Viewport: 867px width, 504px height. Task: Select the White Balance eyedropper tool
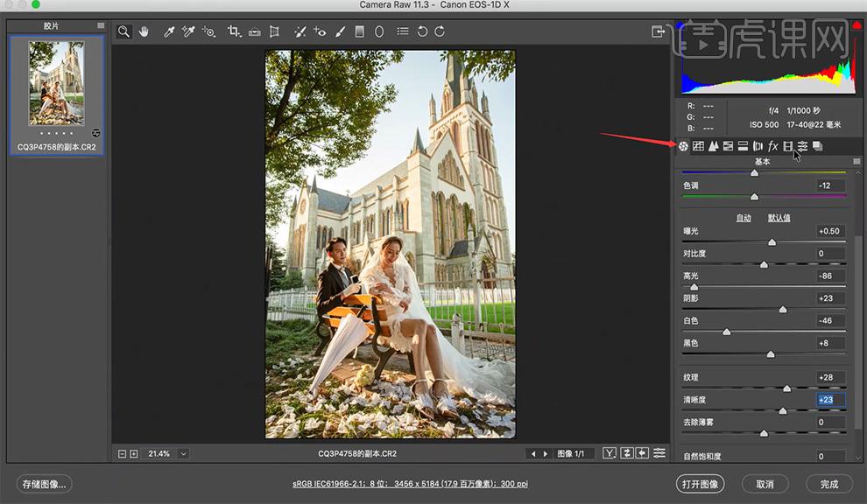[x=167, y=31]
